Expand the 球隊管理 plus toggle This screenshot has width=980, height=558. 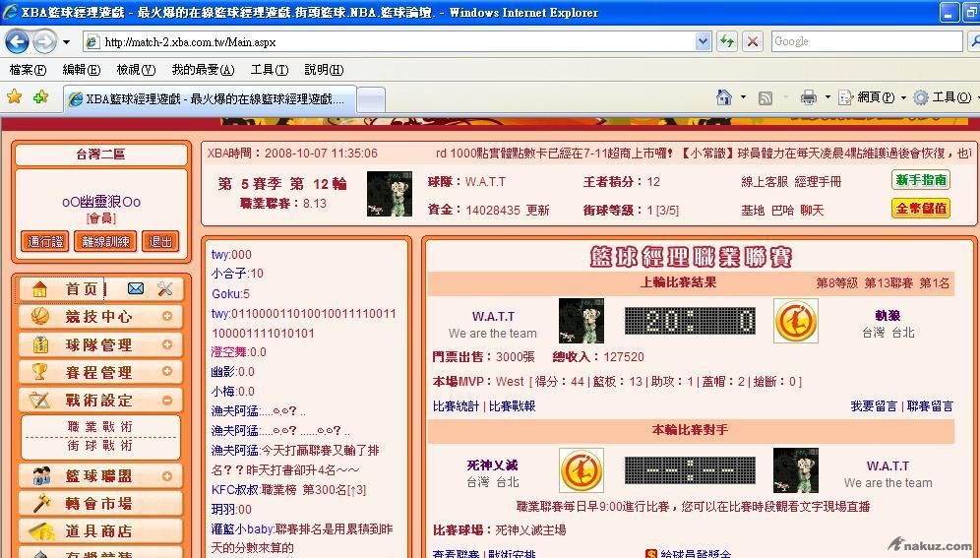pos(167,344)
